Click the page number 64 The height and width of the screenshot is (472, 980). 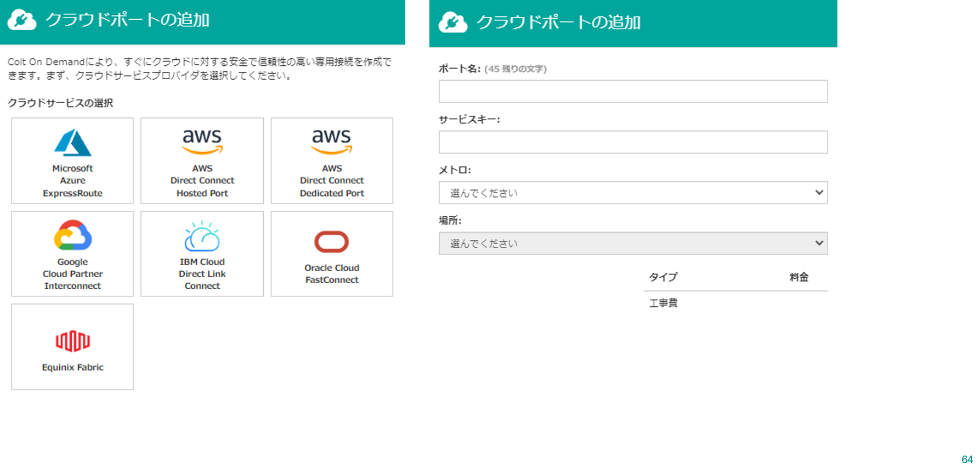point(967,460)
